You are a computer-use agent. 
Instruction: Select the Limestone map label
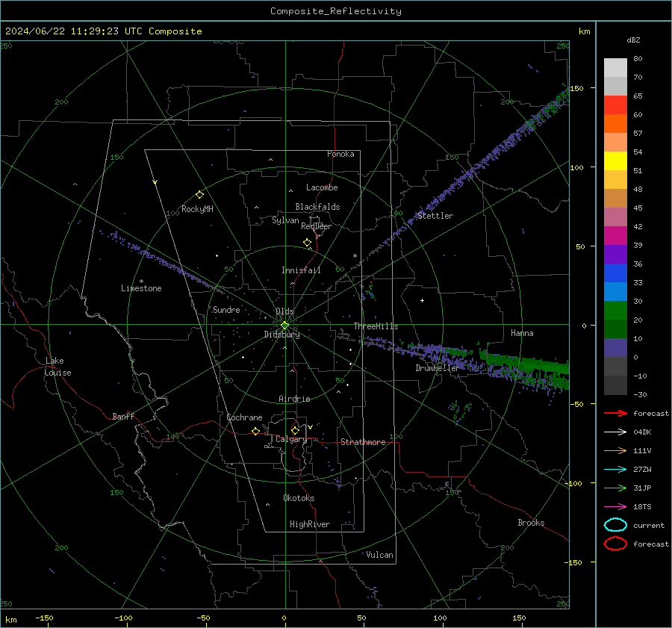coord(141,288)
